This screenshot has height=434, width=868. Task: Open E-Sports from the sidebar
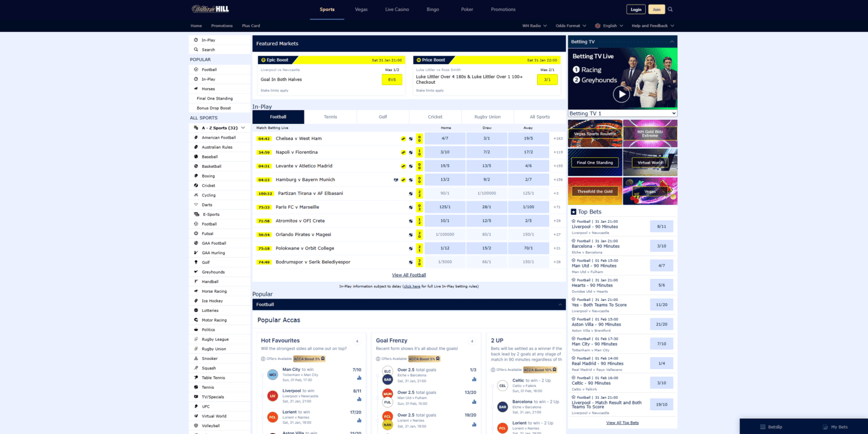pos(208,214)
